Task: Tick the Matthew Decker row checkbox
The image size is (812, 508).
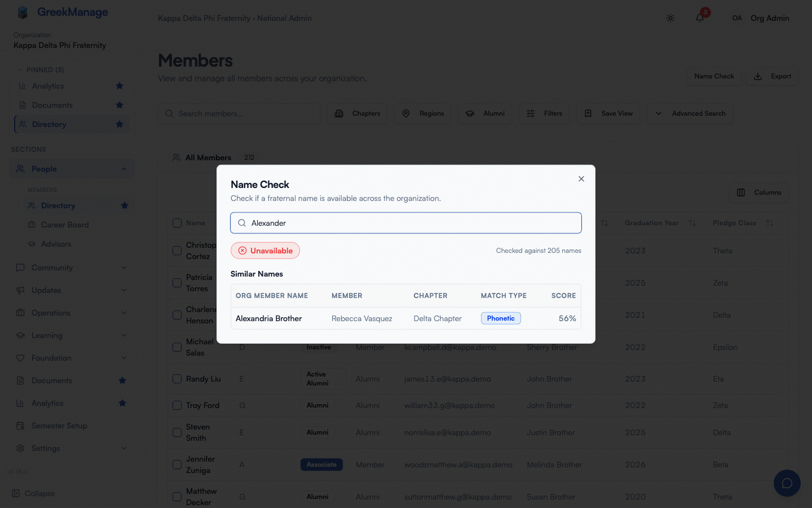Action: (177, 497)
